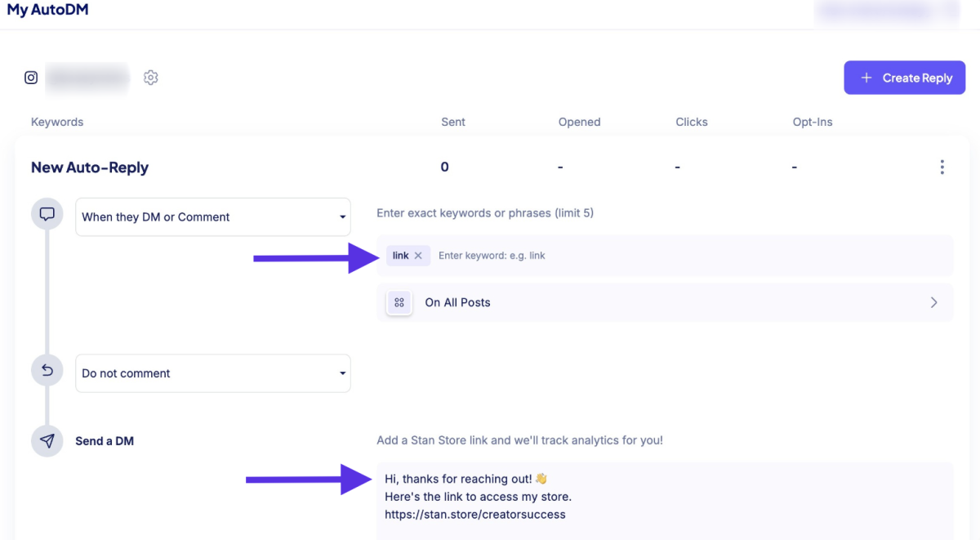Click the comment bubble step icon
Screen dimensions: 980x540
pos(47,215)
